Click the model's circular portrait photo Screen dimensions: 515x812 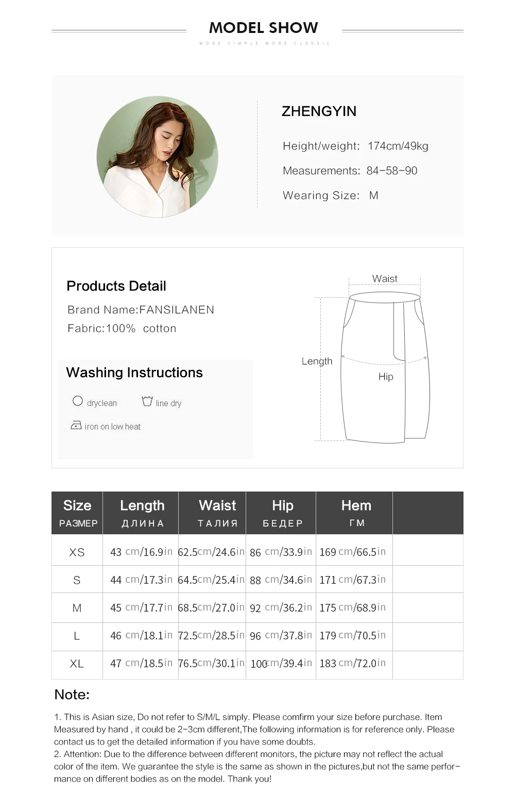click(x=158, y=157)
